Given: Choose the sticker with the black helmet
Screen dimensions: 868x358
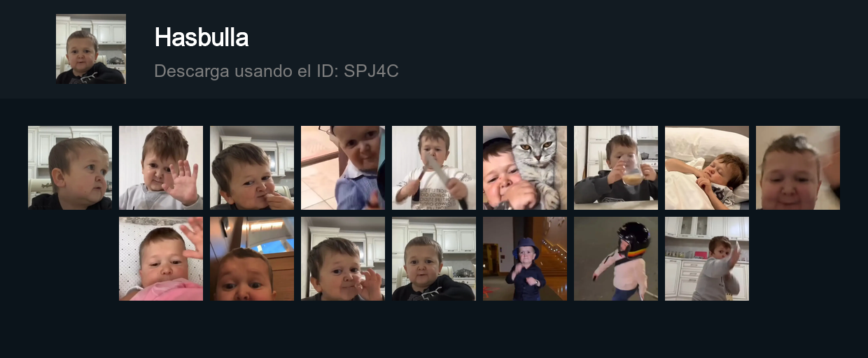Looking at the screenshot, I should pyautogui.click(x=616, y=259).
